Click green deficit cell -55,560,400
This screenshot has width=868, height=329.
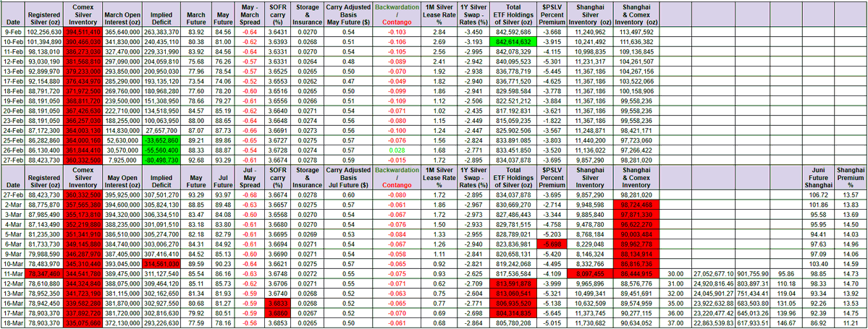click(x=163, y=149)
